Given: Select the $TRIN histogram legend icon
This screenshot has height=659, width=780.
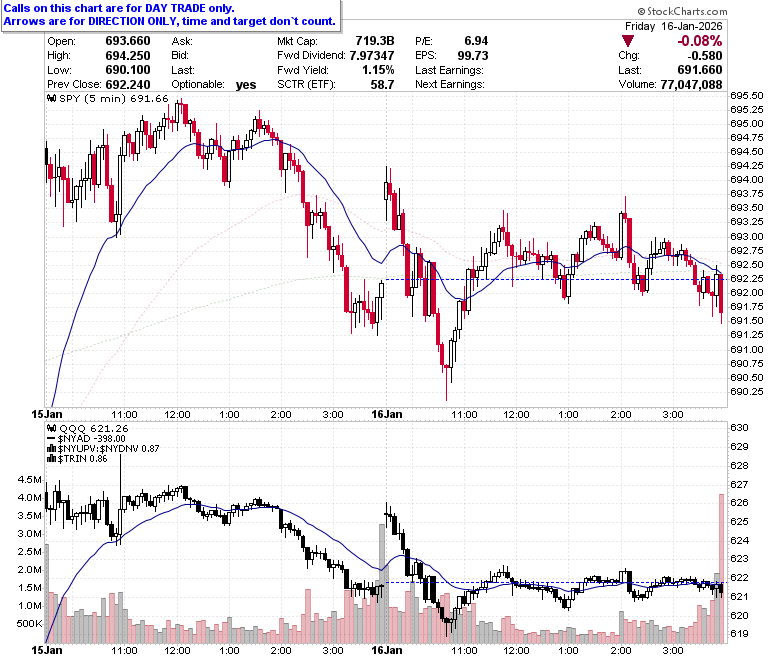Looking at the screenshot, I should tap(51, 459).
